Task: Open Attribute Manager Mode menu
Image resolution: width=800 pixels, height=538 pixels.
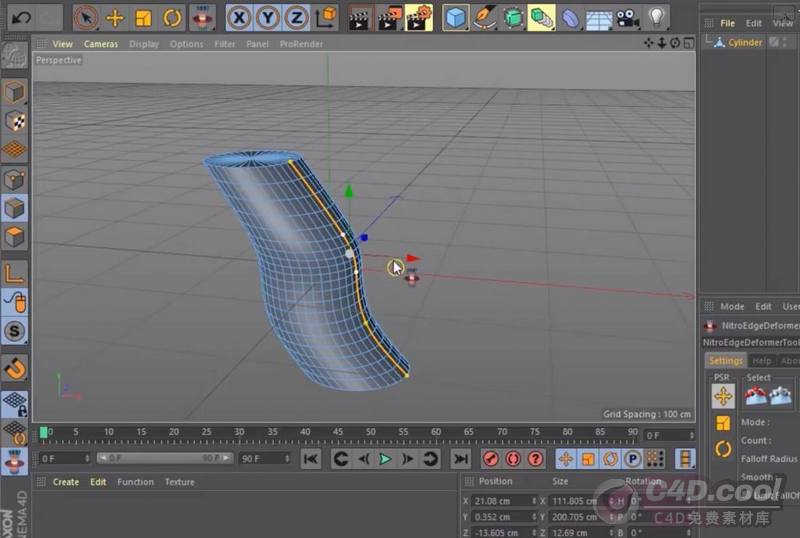Action: pos(732,306)
